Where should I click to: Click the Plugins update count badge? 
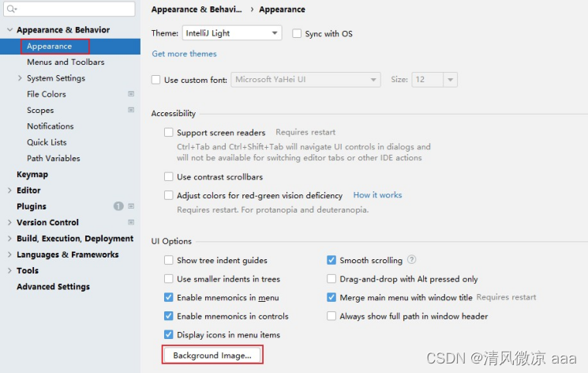click(x=118, y=206)
